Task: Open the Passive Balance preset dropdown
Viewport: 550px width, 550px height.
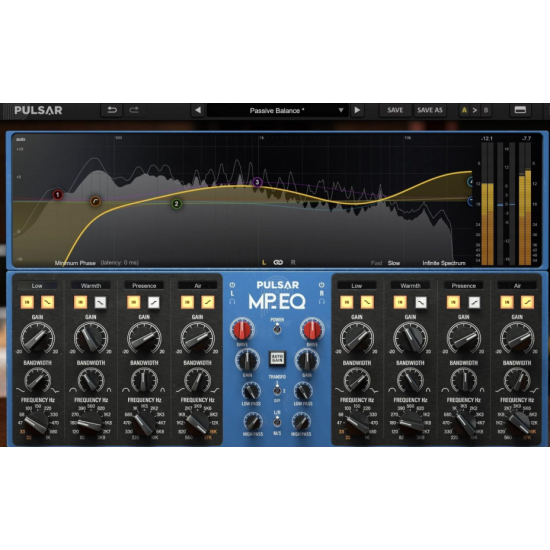Action: 277,110
